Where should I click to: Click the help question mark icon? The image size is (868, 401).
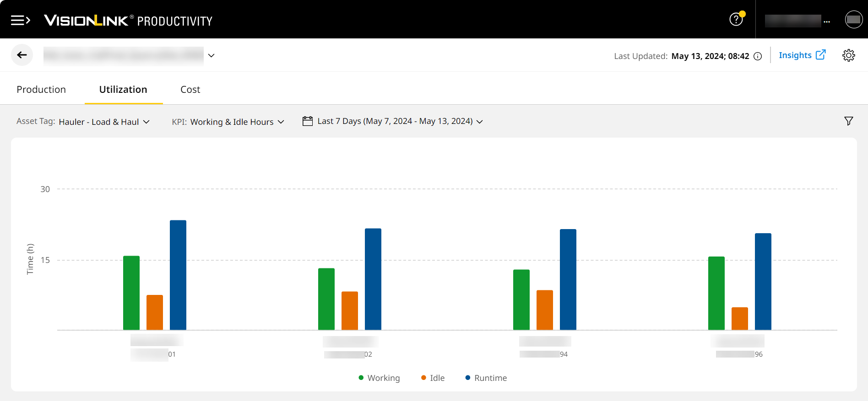(736, 20)
